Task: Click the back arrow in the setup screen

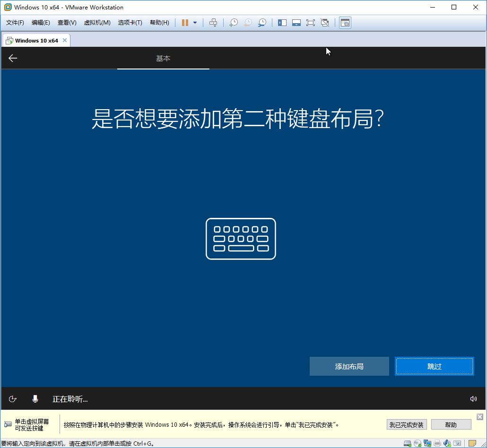Action: [x=12, y=58]
